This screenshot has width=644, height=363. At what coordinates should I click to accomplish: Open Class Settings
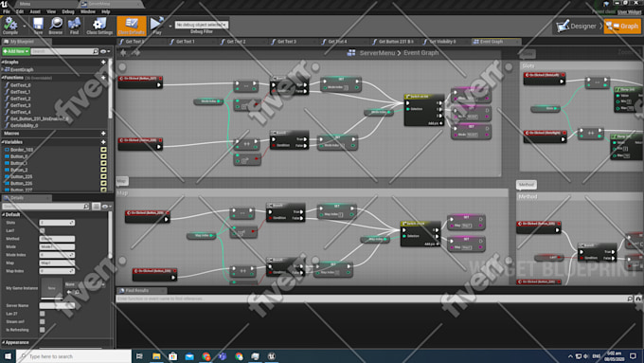pyautogui.click(x=99, y=26)
